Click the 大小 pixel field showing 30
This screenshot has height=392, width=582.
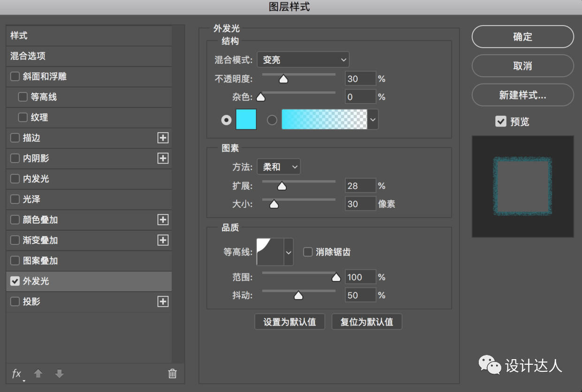click(360, 204)
